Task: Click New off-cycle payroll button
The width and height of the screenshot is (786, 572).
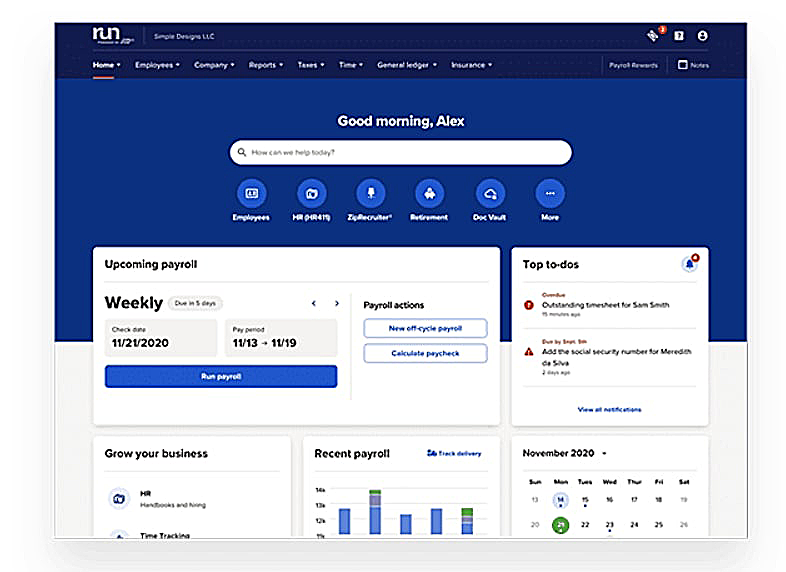Action: 425,328
